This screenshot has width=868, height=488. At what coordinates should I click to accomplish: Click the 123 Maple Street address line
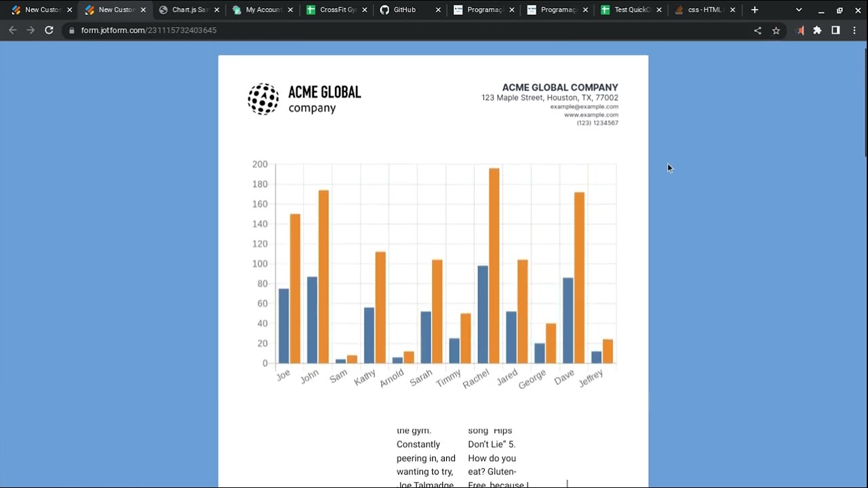pyautogui.click(x=550, y=98)
